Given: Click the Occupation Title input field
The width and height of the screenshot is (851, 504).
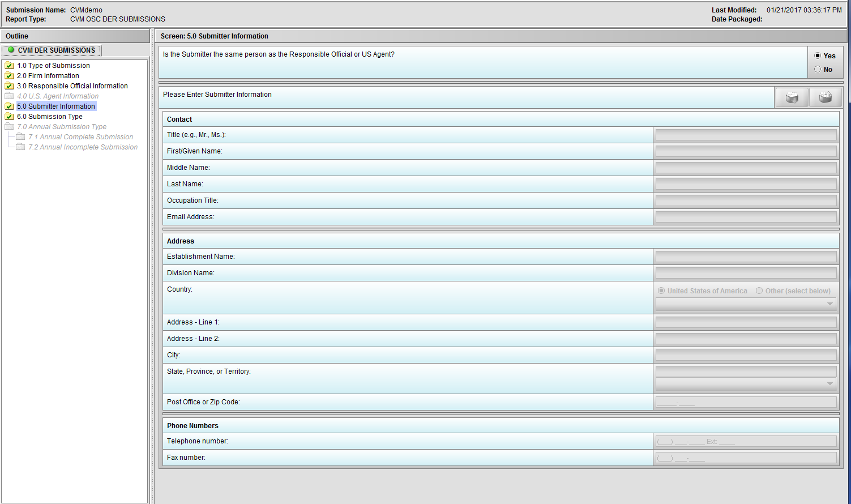Looking at the screenshot, I should point(746,200).
